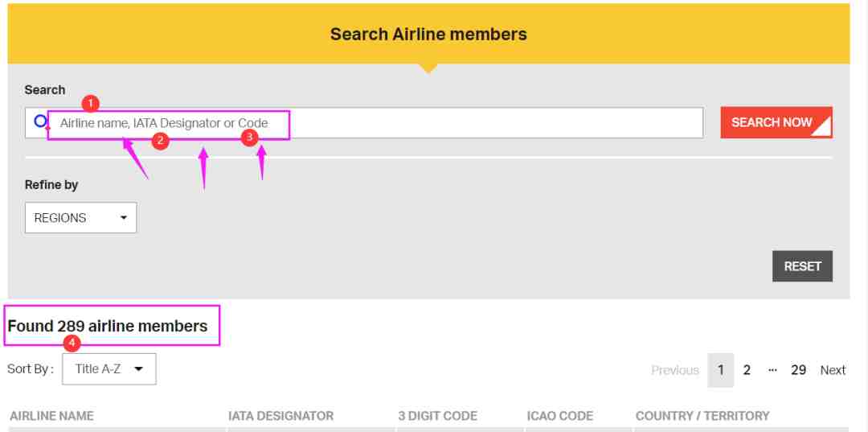Click the blue search magnifier icon

coord(42,121)
